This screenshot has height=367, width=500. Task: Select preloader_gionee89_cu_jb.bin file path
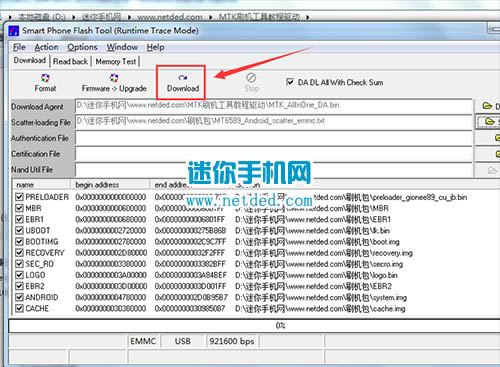pyautogui.click(x=351, y=197)
